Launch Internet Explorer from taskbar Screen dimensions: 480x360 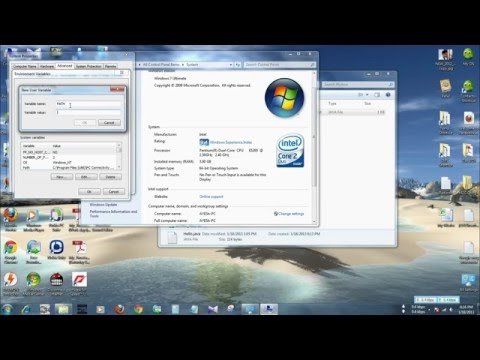point(26,309)
